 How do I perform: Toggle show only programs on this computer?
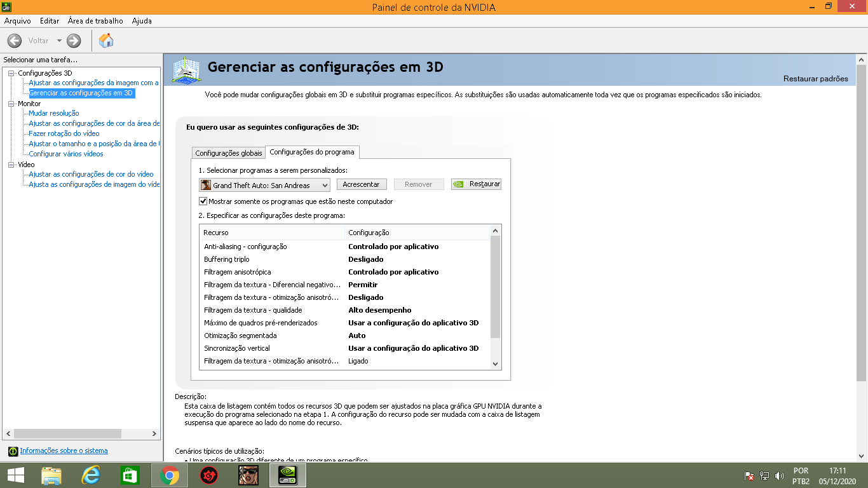(203, 201)
